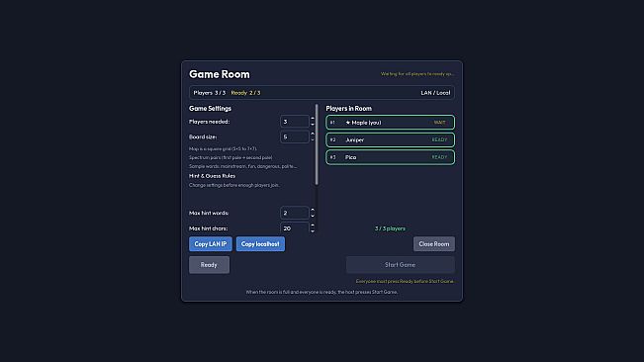Image resolution: width=644 pixels, height=362 pixels.
Task: Click the host star icon beside Maple
Action: coord(348,123)
